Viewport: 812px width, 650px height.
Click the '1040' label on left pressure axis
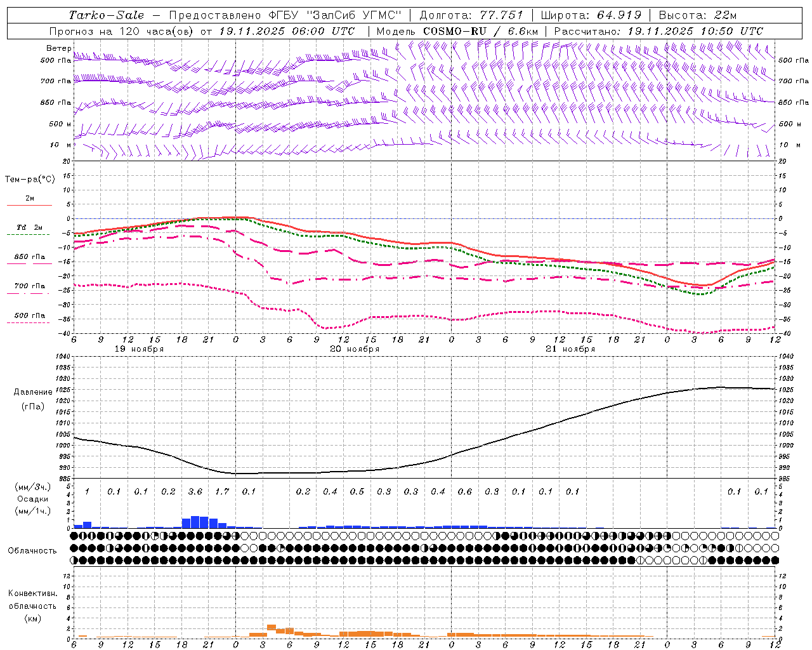click(x=62, y=356)
